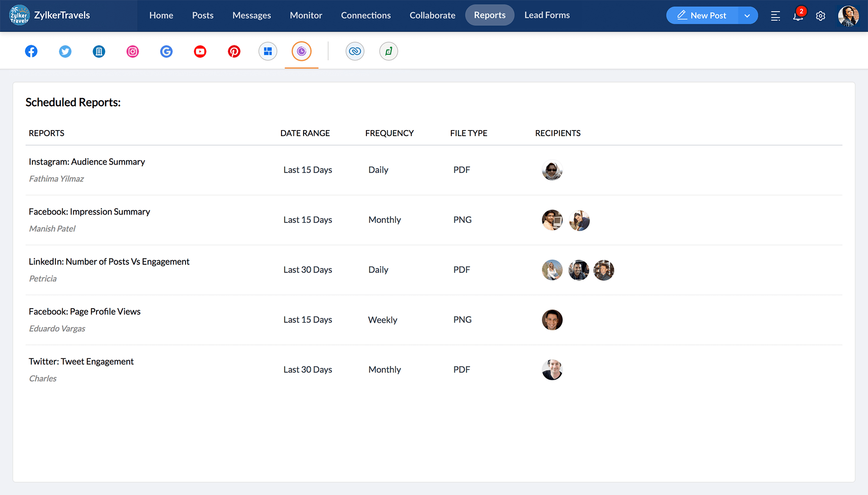Open the notifications bell
This screenshot has width=868, height=495.
point(798,15)
